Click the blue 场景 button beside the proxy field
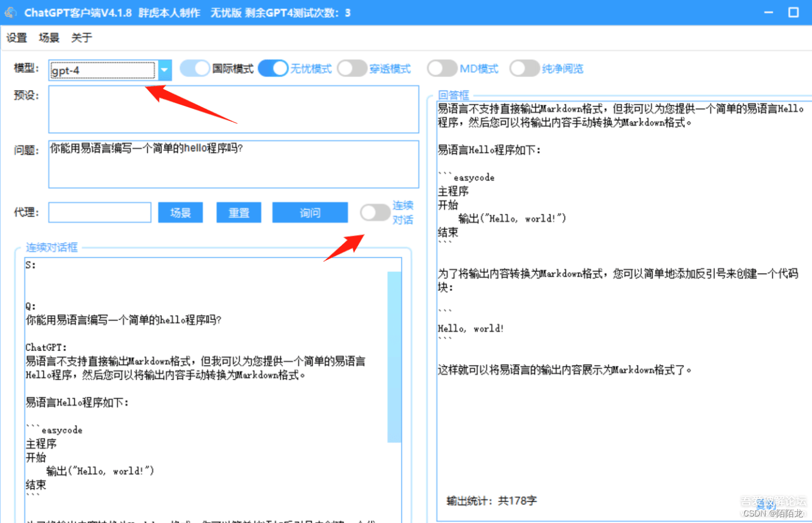 [180, 212]
